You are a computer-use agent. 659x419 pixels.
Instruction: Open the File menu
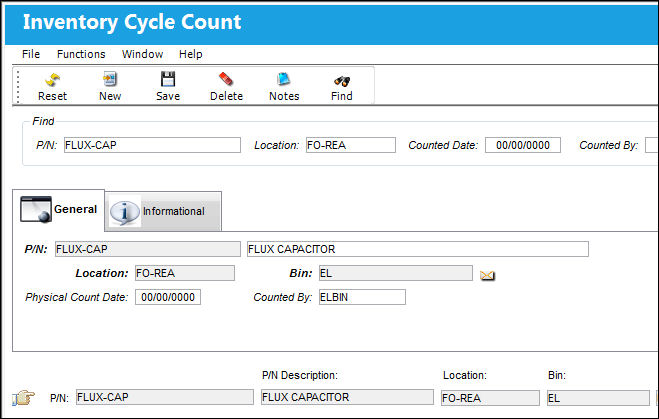[x=31, y=54]
